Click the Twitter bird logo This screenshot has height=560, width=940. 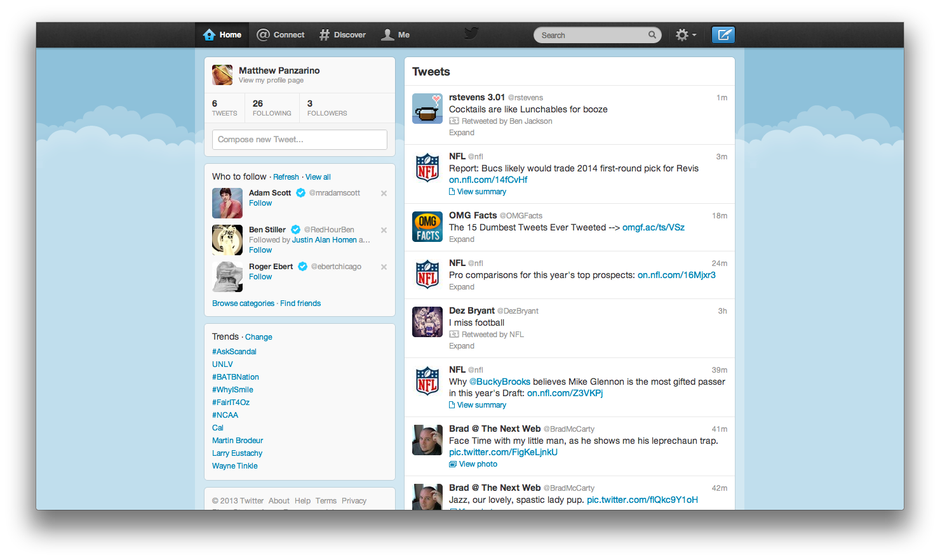471,33
